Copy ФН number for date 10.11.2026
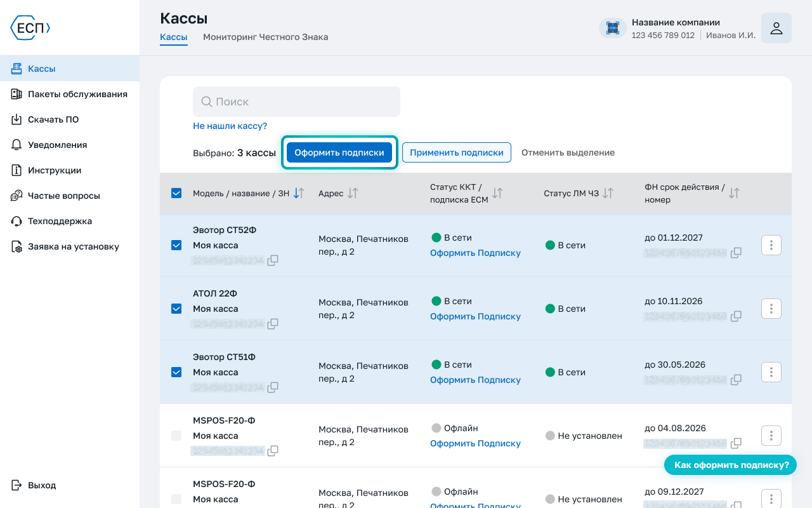 click(736, 316)
